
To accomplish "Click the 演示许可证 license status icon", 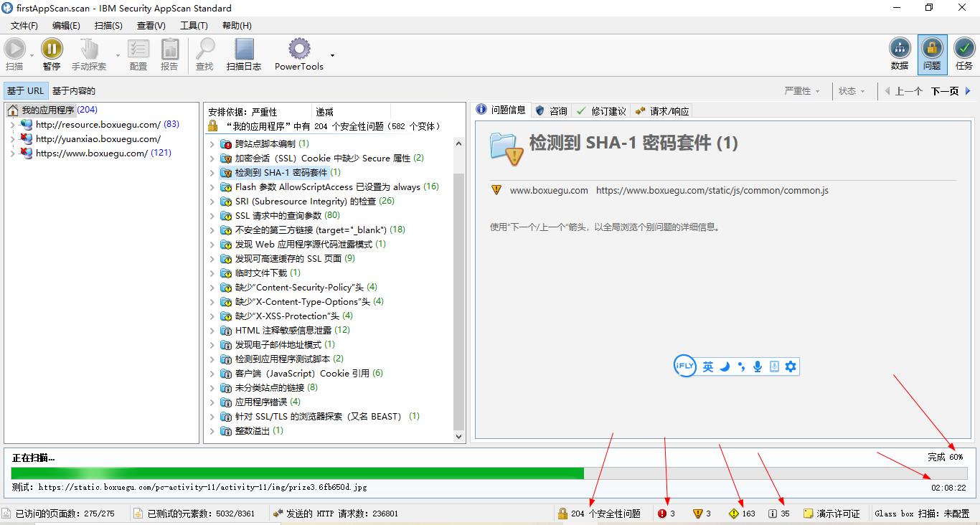I will click(808, 514).
